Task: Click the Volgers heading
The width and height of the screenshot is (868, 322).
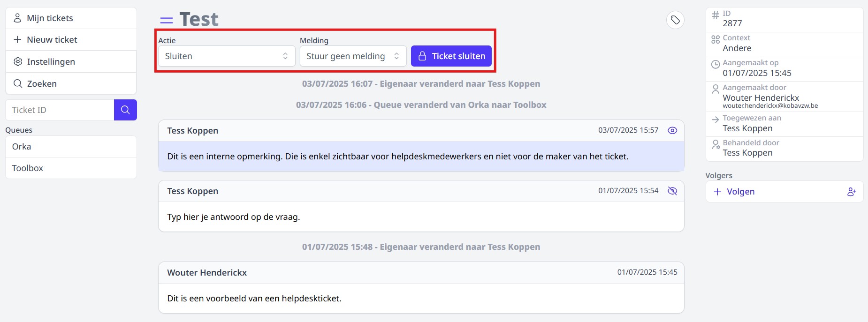Action: tap(719, 176)
